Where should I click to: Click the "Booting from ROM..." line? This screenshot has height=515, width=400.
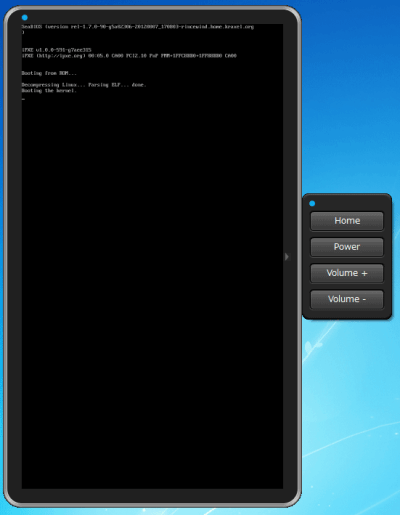pyautogui.click(x=49, y=73)
